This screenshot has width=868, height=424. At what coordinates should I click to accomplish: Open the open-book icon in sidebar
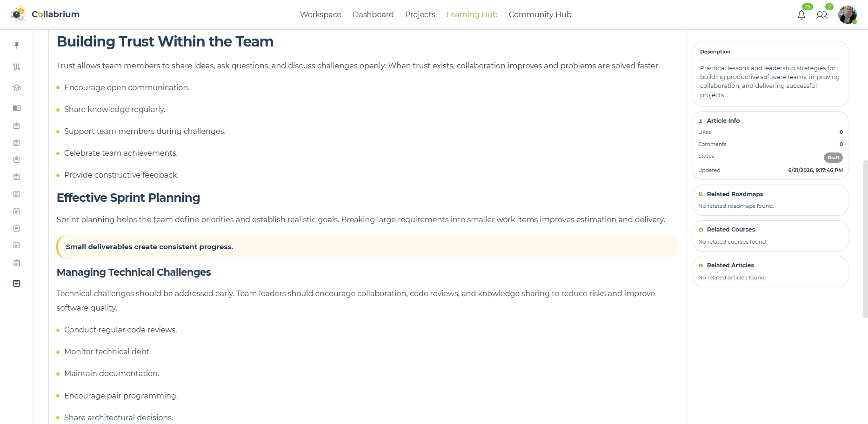(17, 108)
